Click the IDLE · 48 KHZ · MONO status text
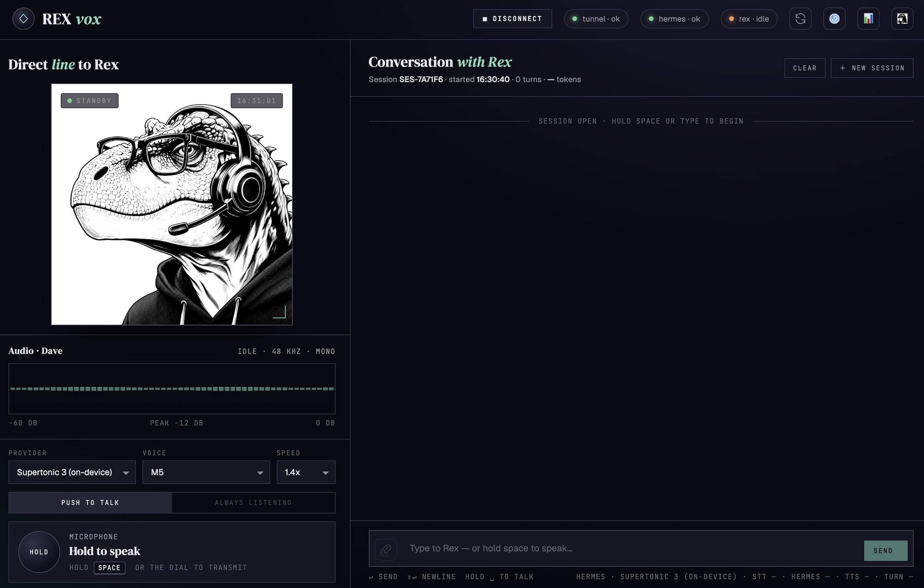Image resolution: width=924 pixels, height=588 pixels. coord(286,351)
